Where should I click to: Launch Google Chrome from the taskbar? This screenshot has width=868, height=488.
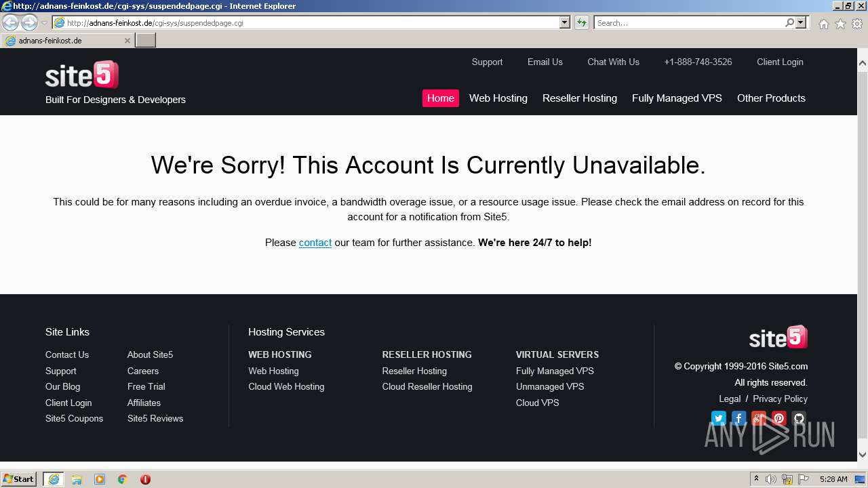pos(122,479)
